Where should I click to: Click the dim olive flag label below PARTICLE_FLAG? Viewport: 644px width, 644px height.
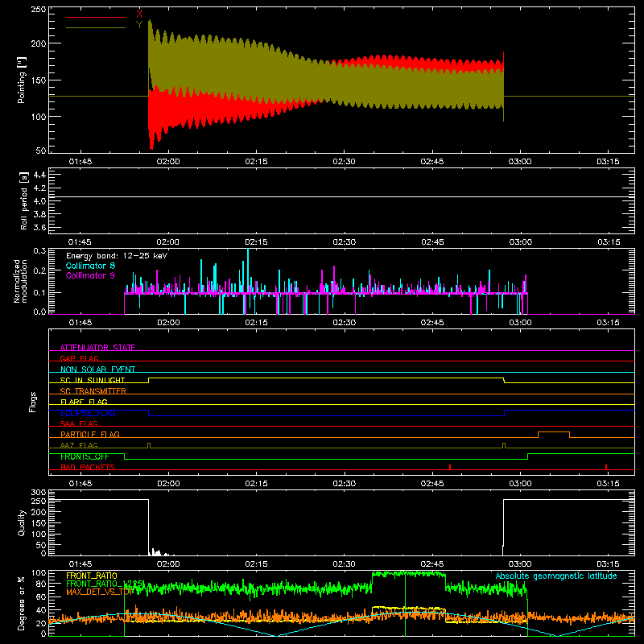click(79, 445)
